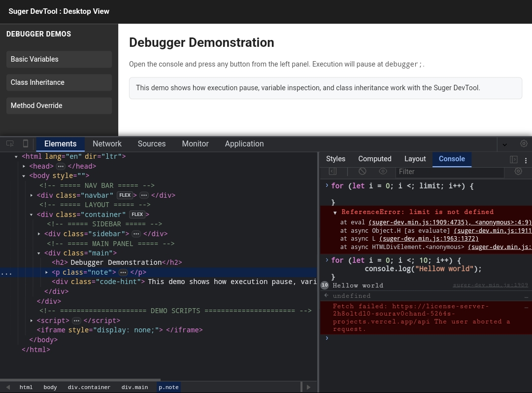Select body in the breadcrumb bar
This screenshot has width=532, height=393.
tap(50, 387)
